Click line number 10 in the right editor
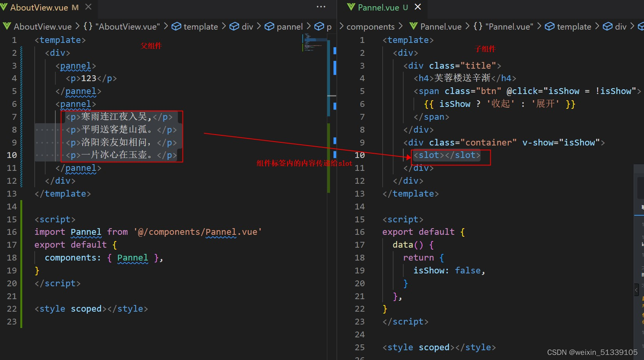Image resolution: width=644 pixels, height=360 pixels. pos(360,155)
